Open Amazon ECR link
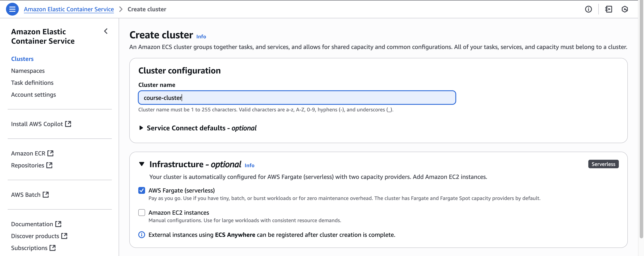The image size is (644, 256). (x=28, y=153)
